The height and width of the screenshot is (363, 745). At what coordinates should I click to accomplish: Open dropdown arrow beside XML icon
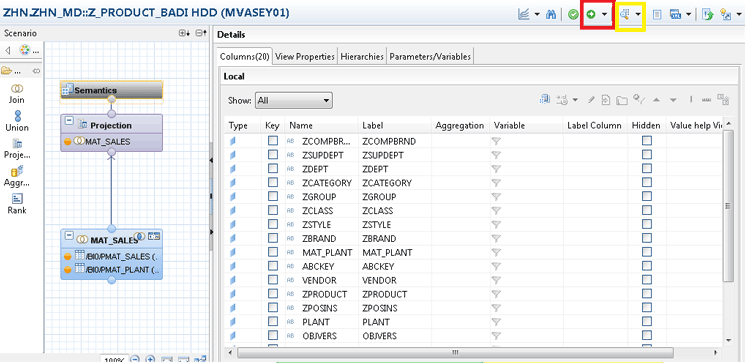(688, 15)
